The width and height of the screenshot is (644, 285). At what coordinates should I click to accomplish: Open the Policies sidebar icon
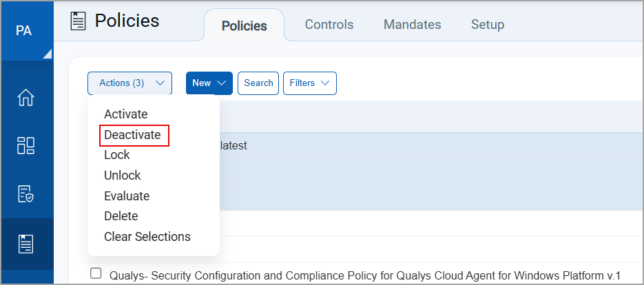[x=25, y=244]
